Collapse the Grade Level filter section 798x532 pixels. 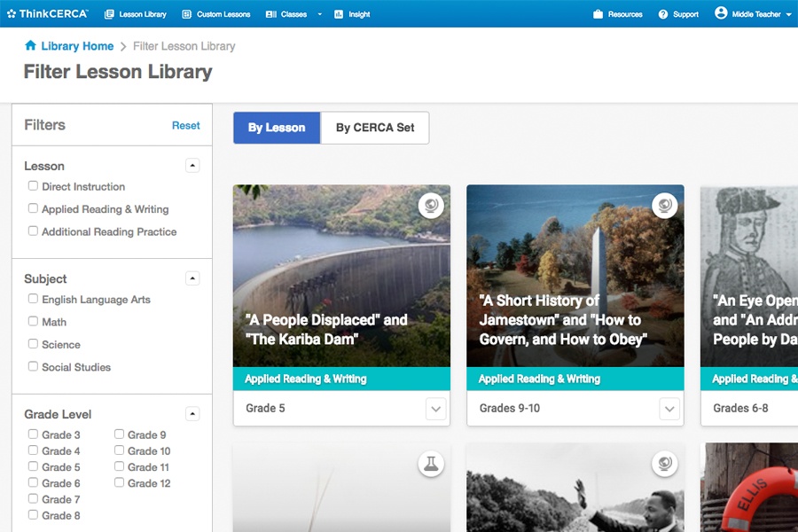pos(192,414)
